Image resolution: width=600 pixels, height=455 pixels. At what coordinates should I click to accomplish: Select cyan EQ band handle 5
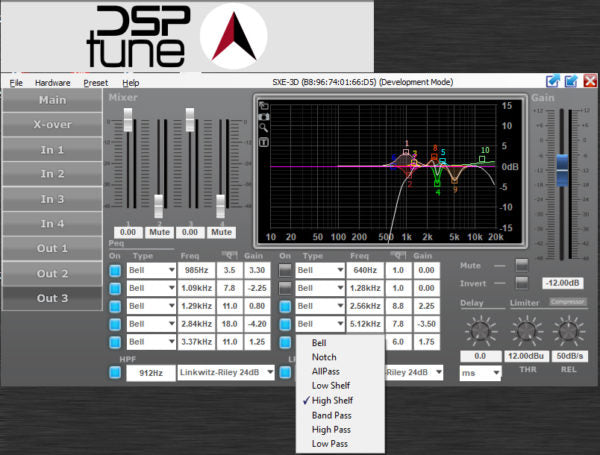(442, 161)
